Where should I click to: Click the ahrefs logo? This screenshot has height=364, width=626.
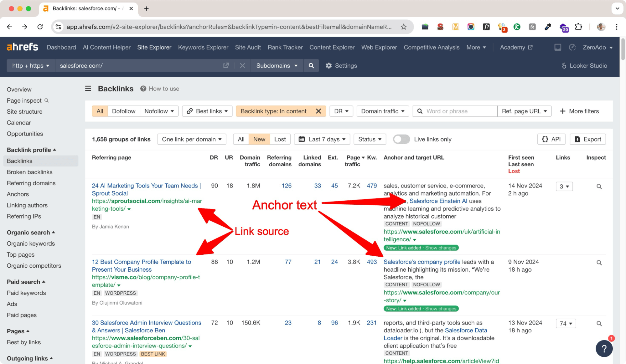point(22,47)
